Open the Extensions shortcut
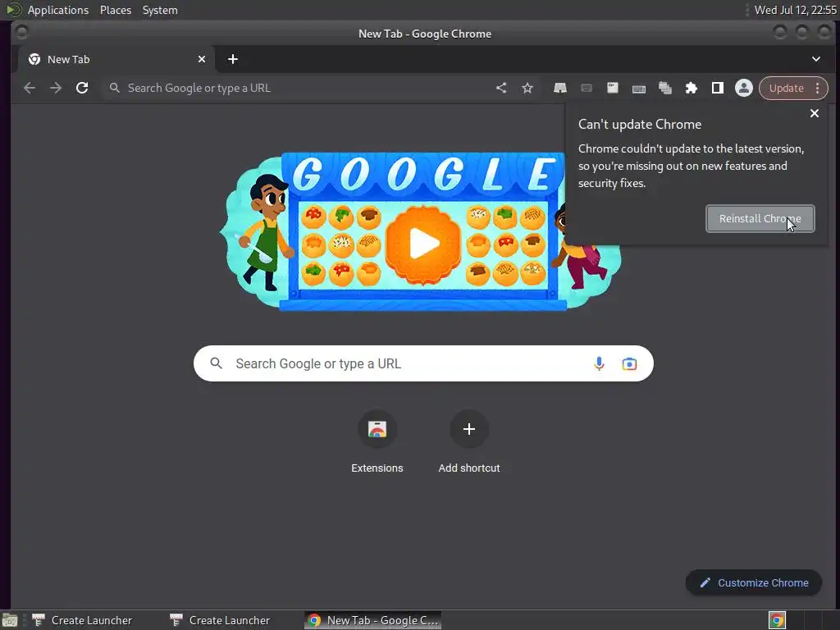The image size is (840, 630). pos(377,442)
